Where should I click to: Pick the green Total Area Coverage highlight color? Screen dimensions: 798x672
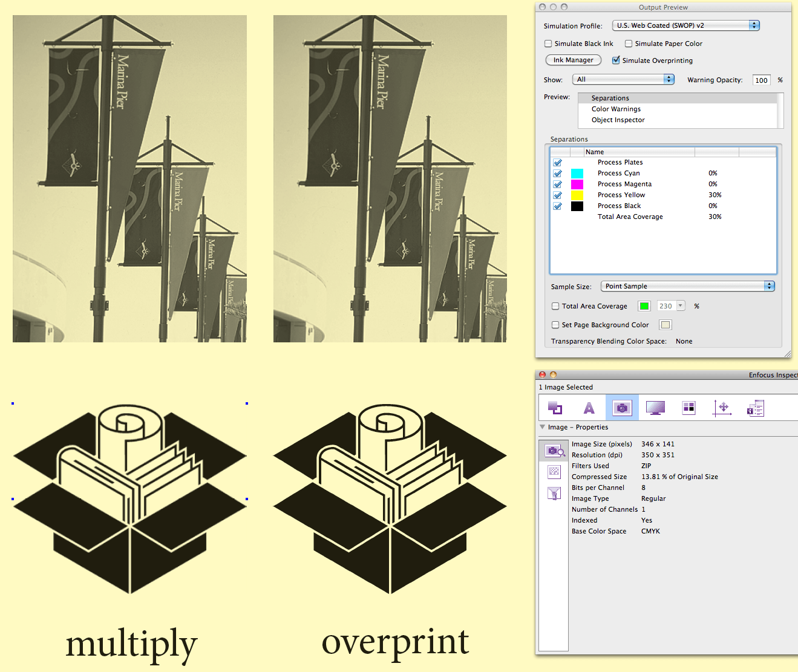(x=644, y=306)
